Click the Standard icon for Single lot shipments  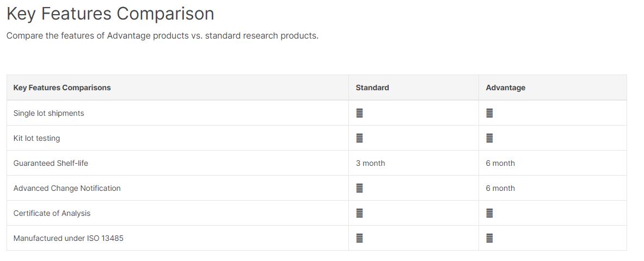pyautogui.click(x=359, y=113)
